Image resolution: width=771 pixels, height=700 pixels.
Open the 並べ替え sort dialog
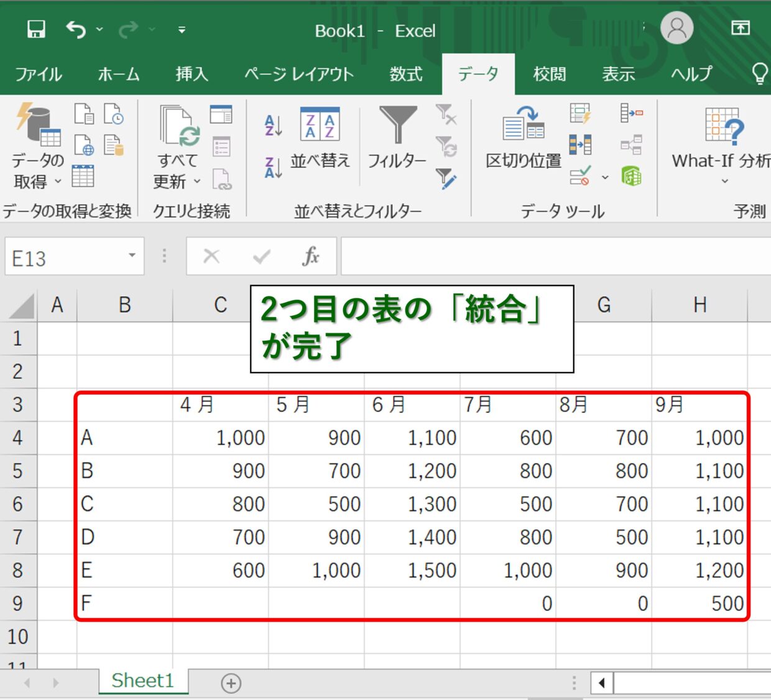click(x=320, y=138)
